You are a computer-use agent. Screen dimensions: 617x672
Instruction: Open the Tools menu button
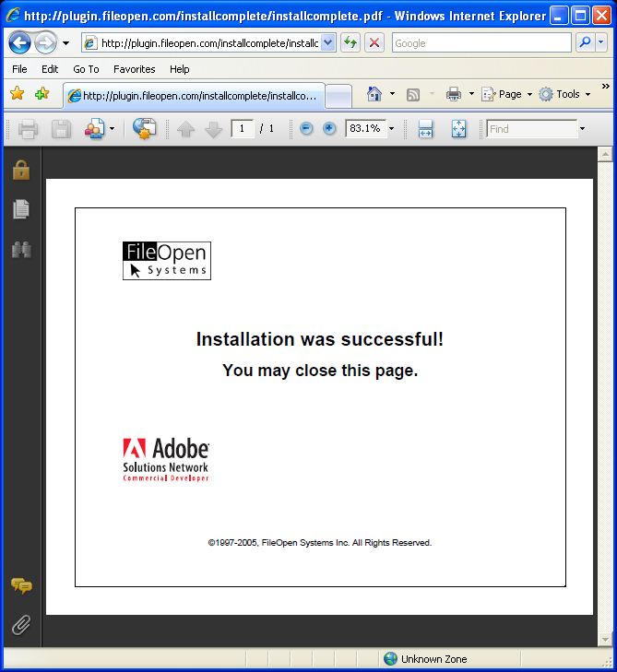[564, 94]
